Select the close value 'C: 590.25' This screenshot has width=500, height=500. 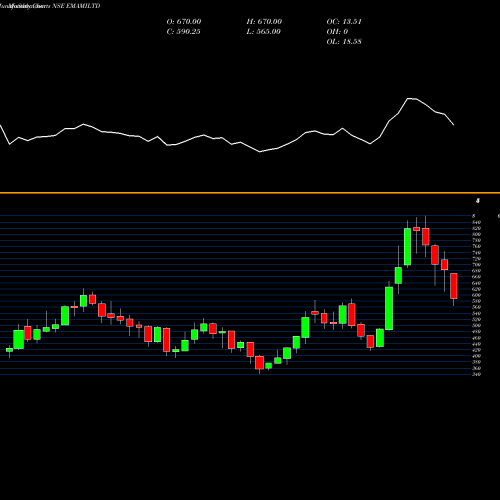point(183,32)
